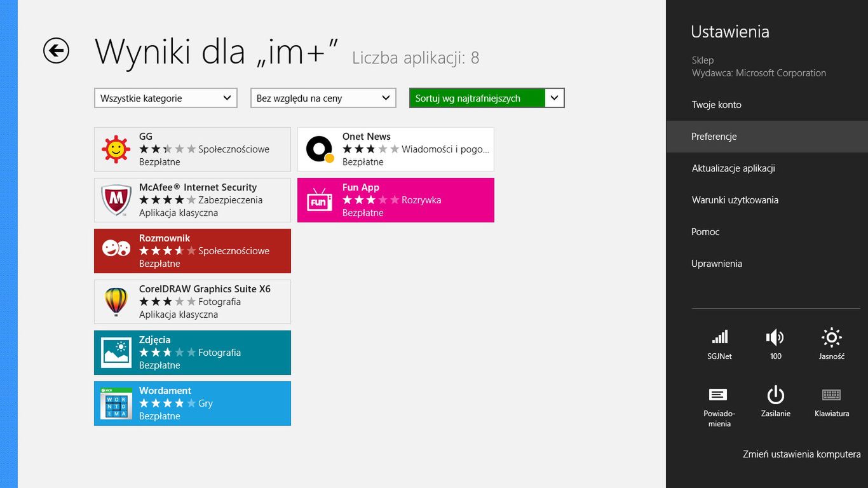Select the Wordament tile icon
This screenshot has width=868, height=488.
click(116, 403)
